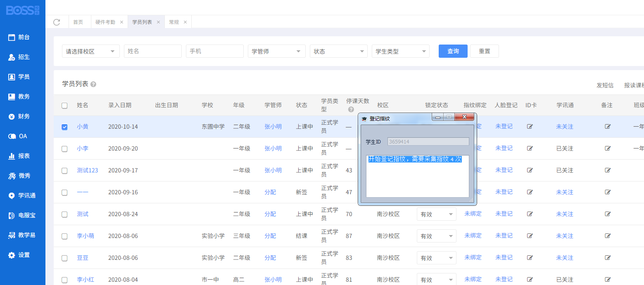
Task: Uncheck the 小黄 row checkbox
Action: [x=64, y=127]
